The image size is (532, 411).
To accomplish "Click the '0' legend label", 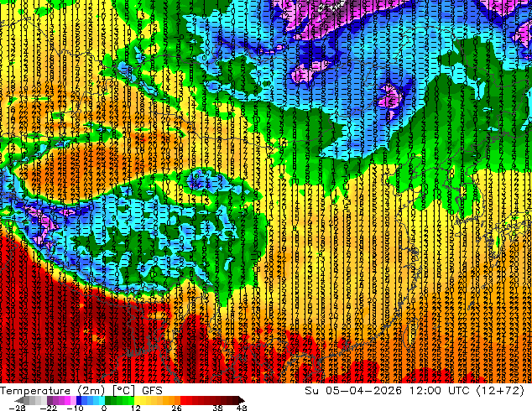I will pos(104,408).
